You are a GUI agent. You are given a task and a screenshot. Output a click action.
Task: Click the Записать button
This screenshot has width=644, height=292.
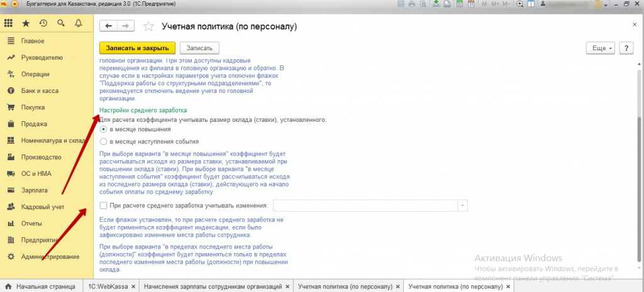coord(199,48)
